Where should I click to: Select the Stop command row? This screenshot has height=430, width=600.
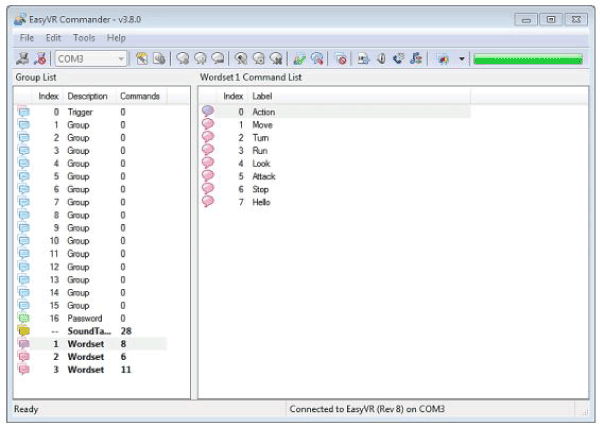335,189
